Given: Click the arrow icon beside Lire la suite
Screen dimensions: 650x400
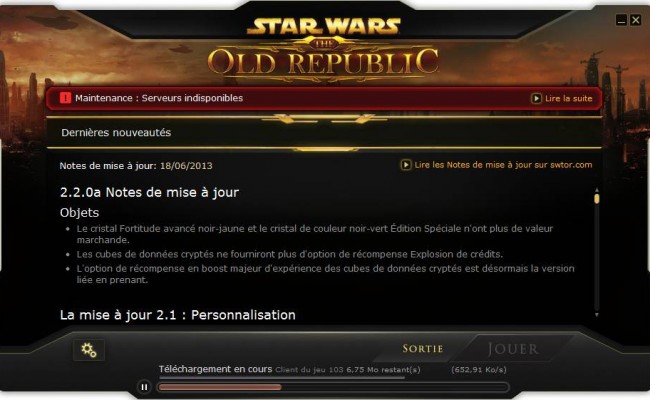Looking at the screenshot, I should [536, 99].
